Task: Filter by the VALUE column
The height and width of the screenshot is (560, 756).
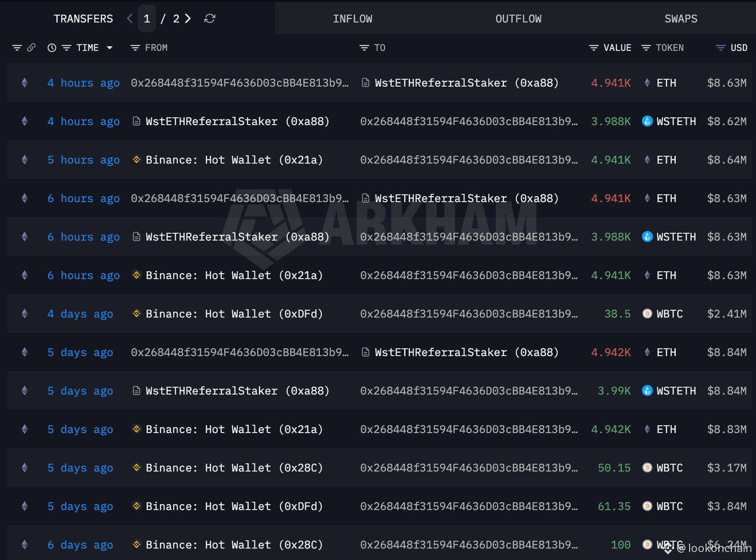Action: click(x=593, y=48)
